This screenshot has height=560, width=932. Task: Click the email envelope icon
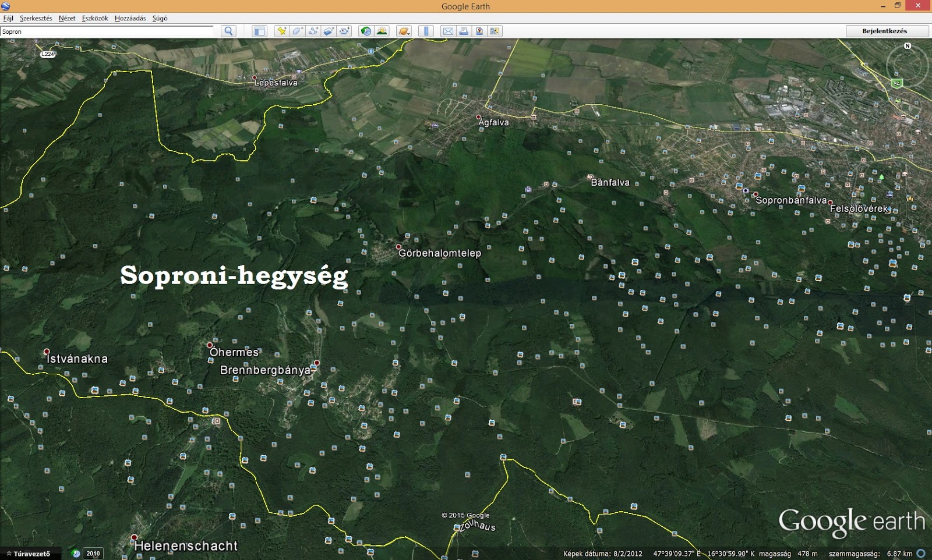pos(448,31)
